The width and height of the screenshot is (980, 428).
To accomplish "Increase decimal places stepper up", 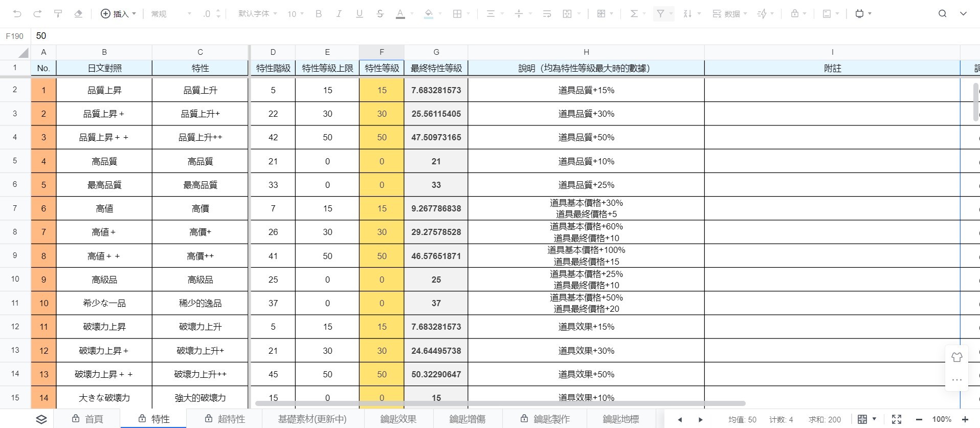I will tap(218, 11).
